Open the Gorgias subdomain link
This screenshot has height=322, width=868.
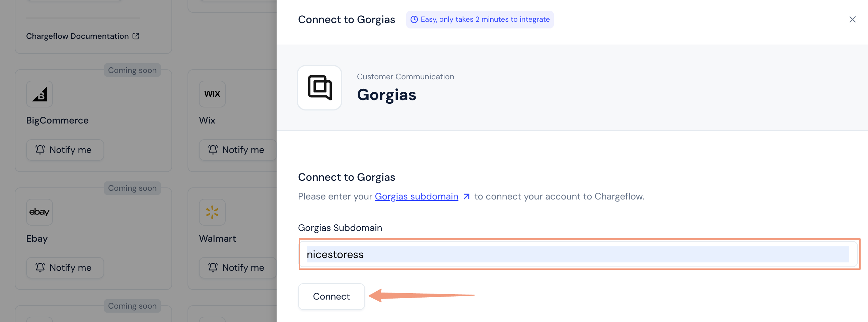click(x=416, y=196)
